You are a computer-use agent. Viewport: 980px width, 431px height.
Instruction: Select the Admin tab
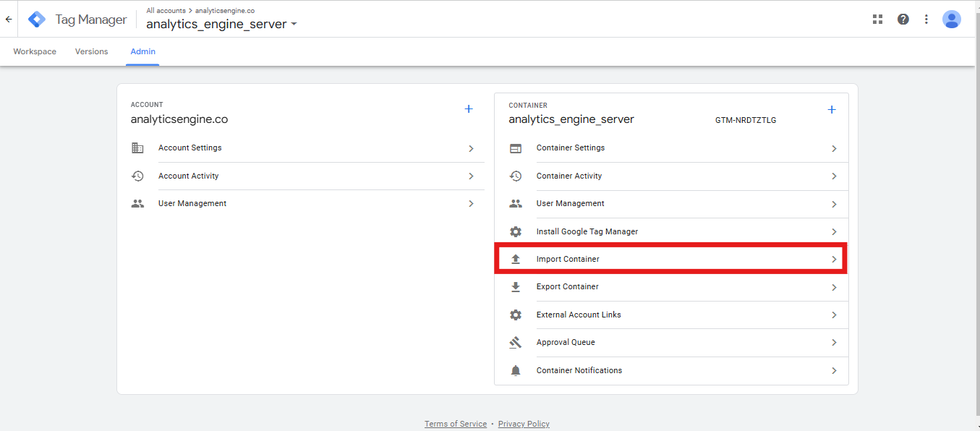[x=142, y=51]
